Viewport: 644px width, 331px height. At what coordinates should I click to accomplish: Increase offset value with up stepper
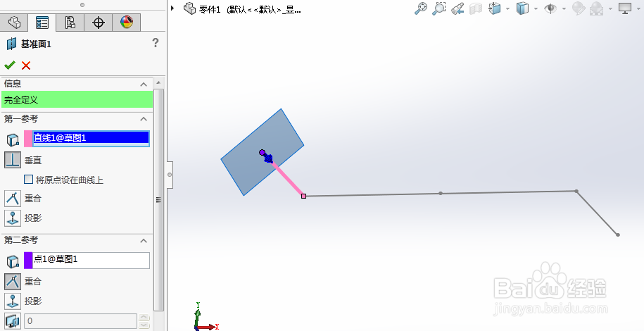(x=144, y=317)
